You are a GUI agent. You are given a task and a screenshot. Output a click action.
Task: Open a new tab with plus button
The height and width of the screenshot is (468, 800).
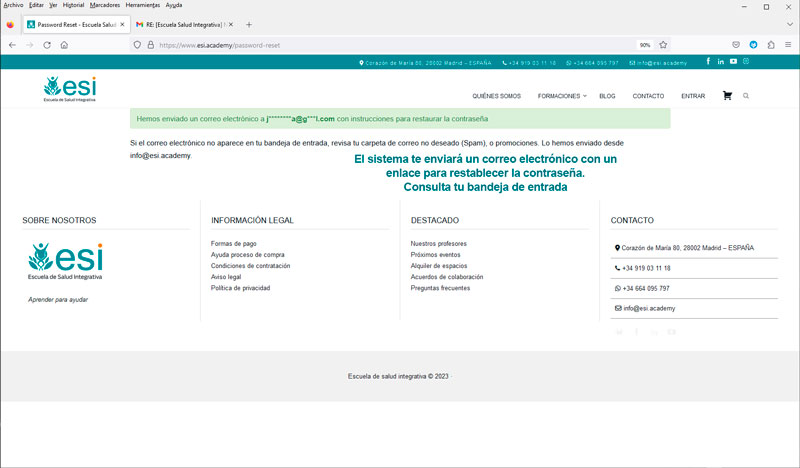click(249, 24)
